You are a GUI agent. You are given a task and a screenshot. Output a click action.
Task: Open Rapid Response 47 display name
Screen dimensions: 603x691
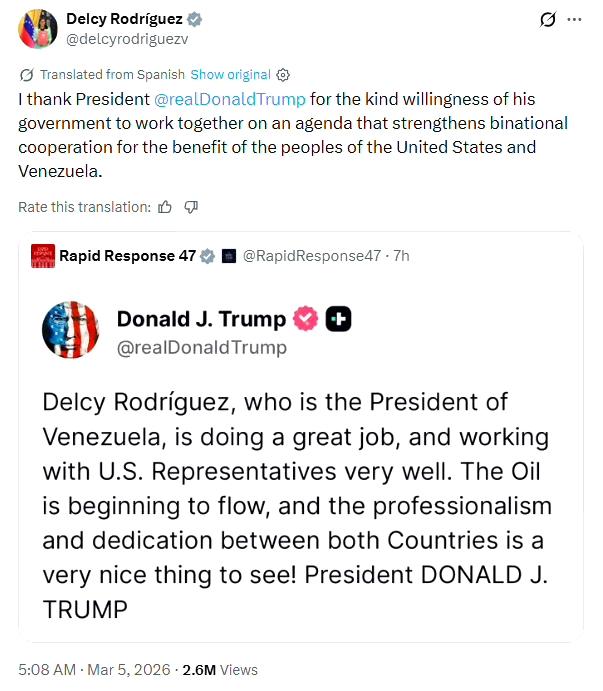[127, 256]
